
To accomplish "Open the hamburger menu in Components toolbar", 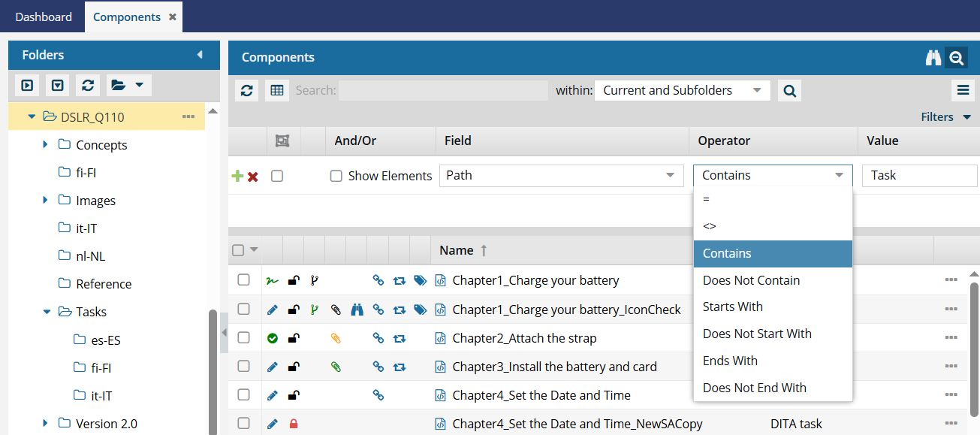I will click(x=963, y=91).
